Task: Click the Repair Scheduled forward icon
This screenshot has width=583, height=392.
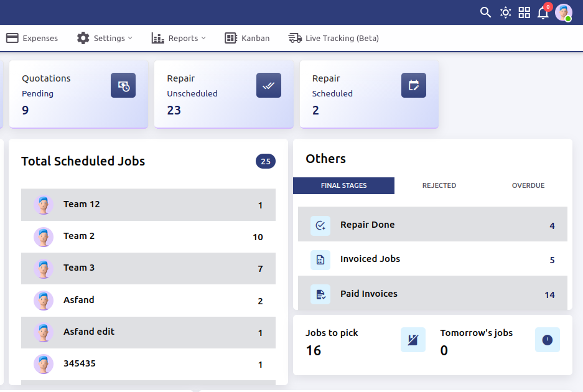Action: tap(414, 85)
